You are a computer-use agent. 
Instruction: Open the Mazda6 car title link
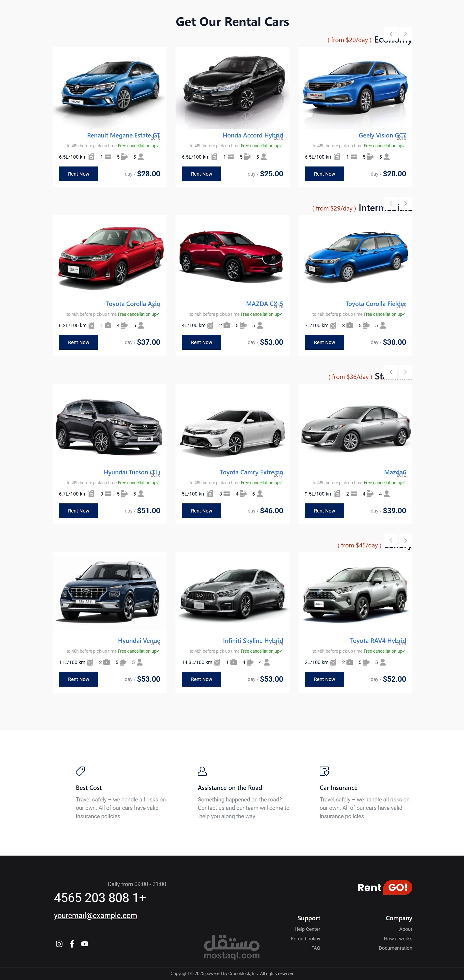395,472
